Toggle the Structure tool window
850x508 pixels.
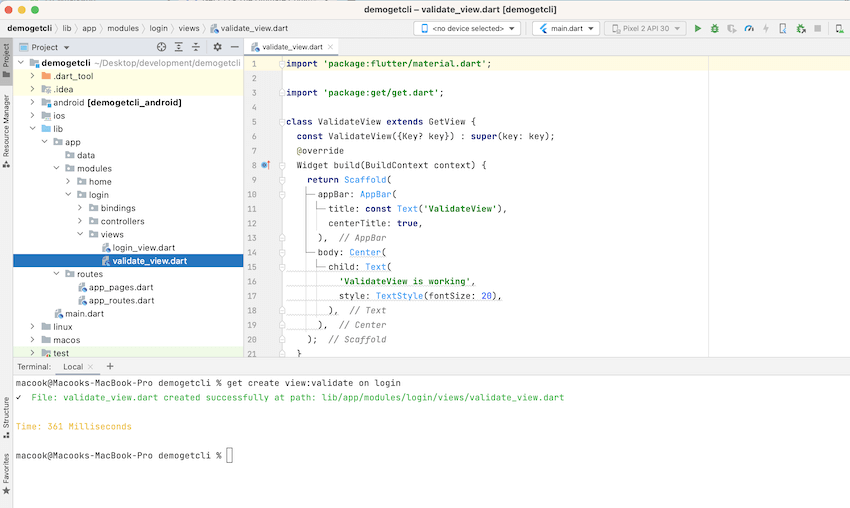click(7, 417)
